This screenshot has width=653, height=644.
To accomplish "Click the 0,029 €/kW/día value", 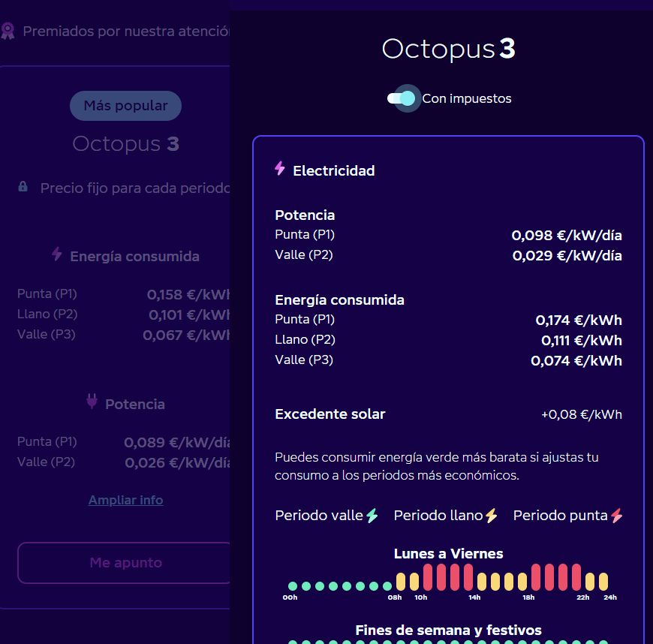I will pos(567,256).
